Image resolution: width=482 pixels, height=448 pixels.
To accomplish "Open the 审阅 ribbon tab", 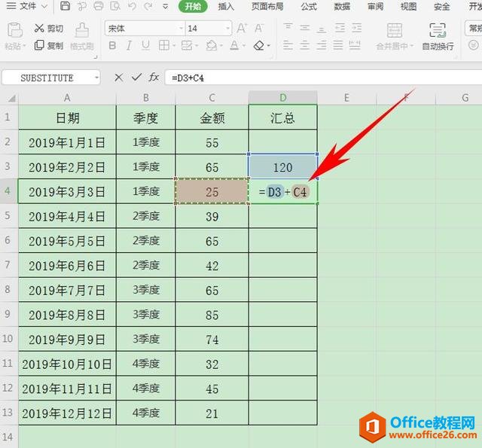I will [x=375, y=6].
